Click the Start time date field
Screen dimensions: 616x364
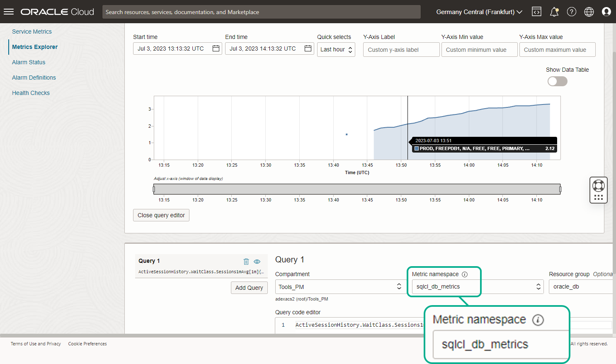[x=177, y=49]
